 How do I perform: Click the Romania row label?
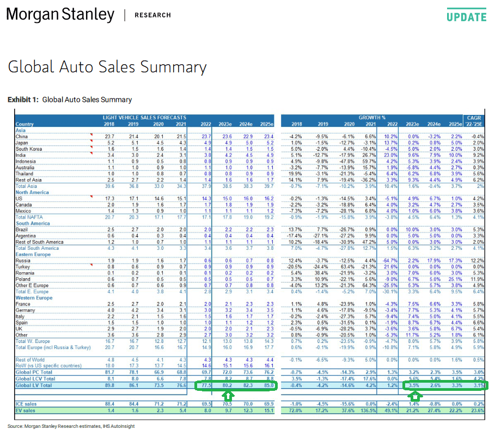click(x=25, y=273)
